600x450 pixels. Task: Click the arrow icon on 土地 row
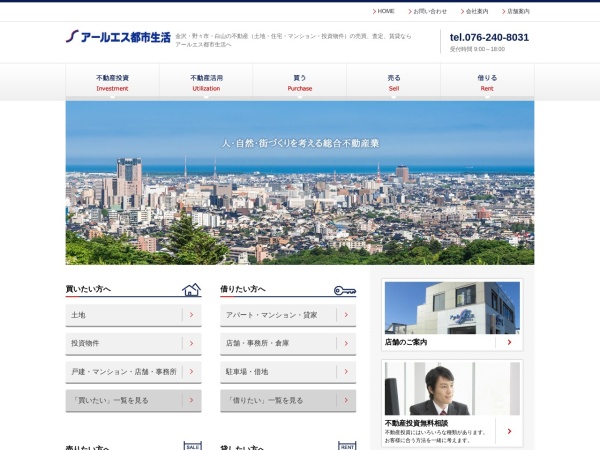[192, 315]
